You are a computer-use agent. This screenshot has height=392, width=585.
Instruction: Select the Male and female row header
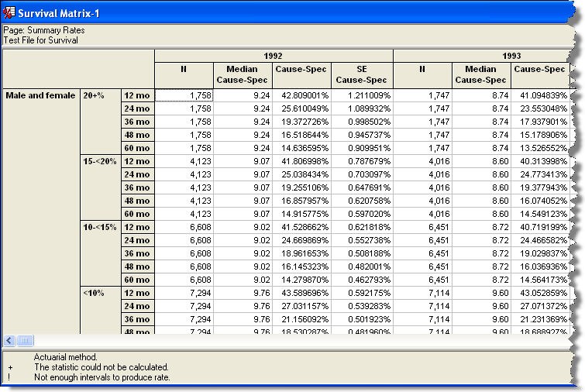[x=40, y=96]
